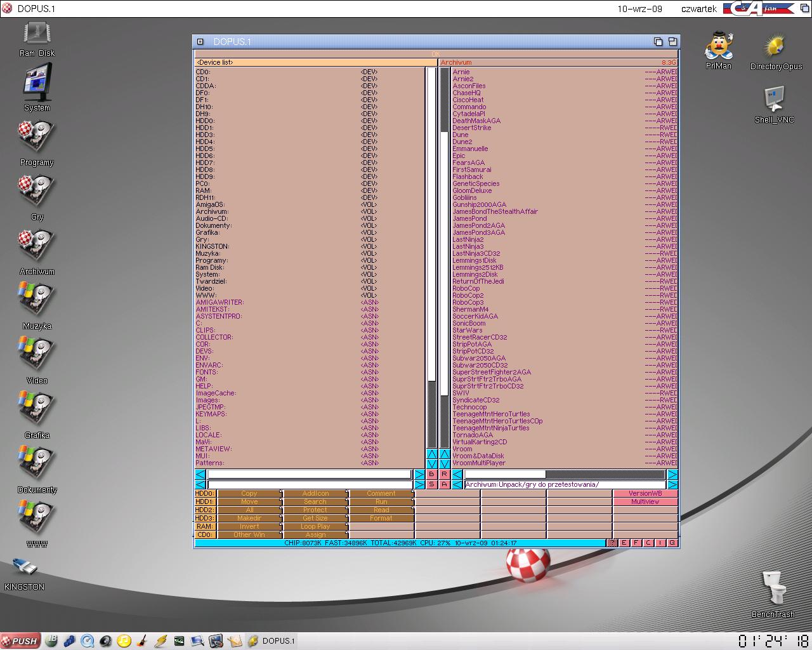Select the Muzyka drive icon

click(37, 300)
